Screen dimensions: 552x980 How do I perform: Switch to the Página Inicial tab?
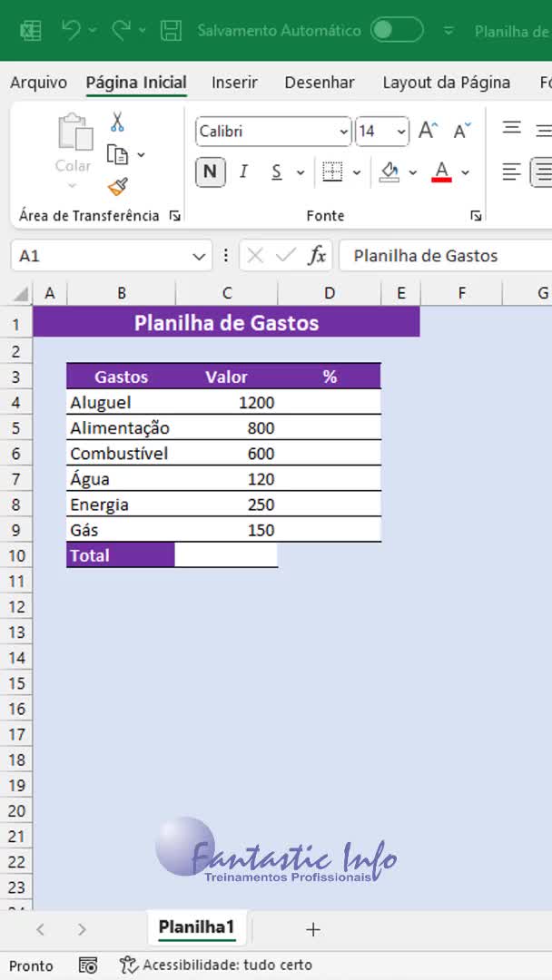136,83
